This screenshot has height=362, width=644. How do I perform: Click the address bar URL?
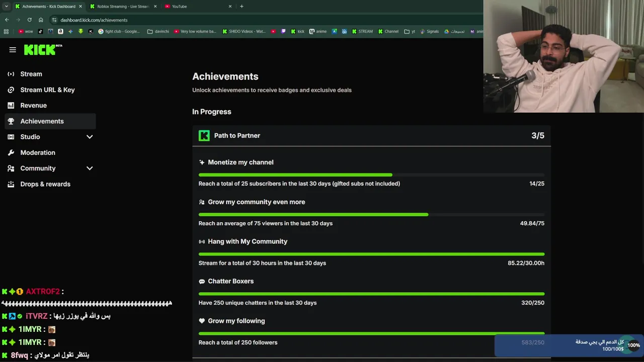click(x=94, y=20)
